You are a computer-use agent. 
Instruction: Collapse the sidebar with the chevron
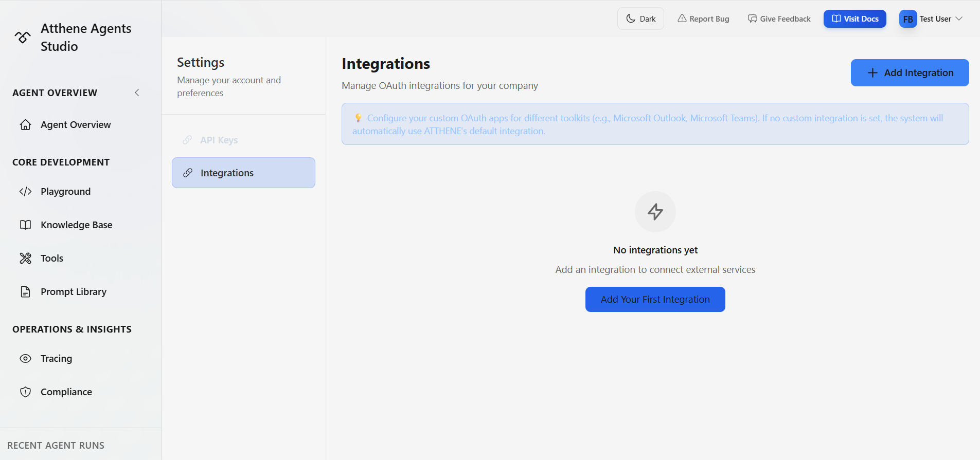coord(137,93)
